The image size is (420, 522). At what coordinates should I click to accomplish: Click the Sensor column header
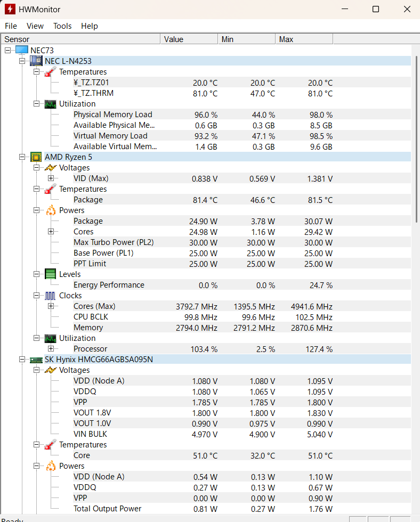click(x=80, y=39)
